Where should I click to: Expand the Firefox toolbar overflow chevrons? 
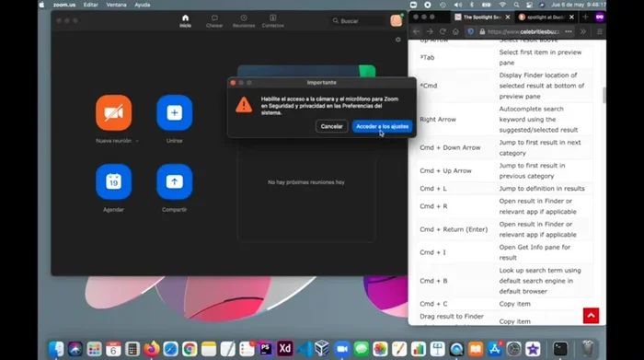582,31
